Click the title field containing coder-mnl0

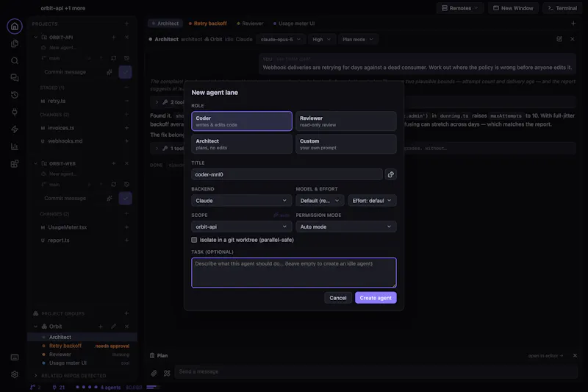tap(287, 174)
